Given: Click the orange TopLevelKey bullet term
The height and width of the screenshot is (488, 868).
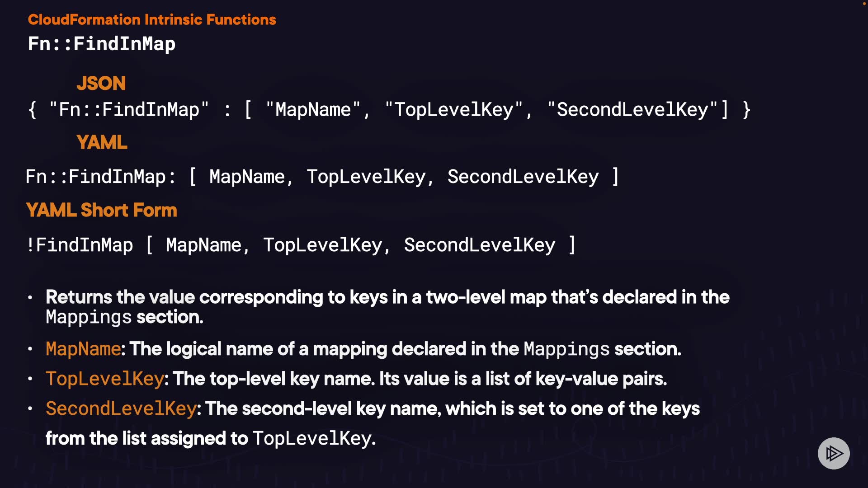Looking at the screenshot, I should 104,379.
